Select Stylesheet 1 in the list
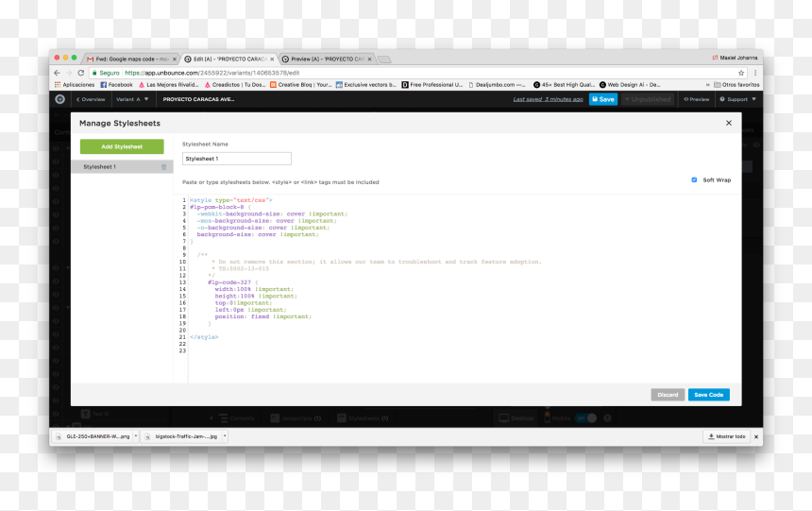The width and height of the screenshot is (812, 511). click(122, 167)
